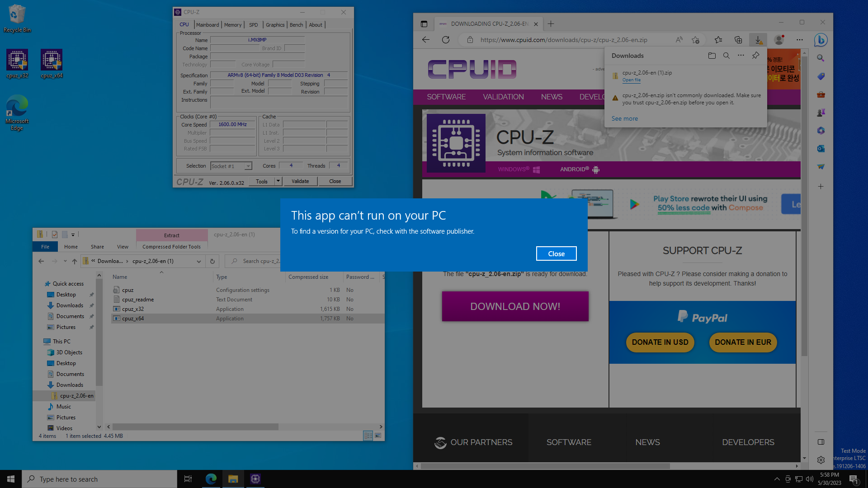868x488 pixels.
Task: Expand the Socket #1 selection combo box
Action: (x=248, y=166)
